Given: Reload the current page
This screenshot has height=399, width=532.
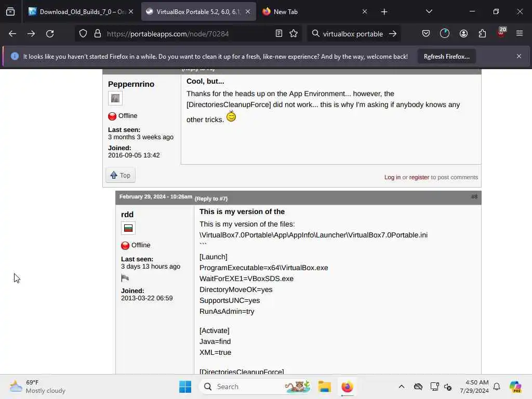Looking at the screenshot, I should (x=50, y=34).
